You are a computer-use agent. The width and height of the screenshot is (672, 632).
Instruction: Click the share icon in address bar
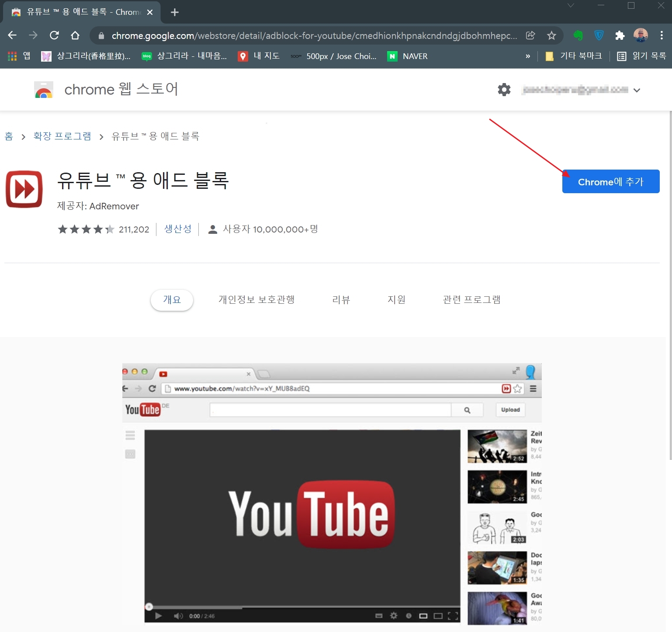pos(530,35)
